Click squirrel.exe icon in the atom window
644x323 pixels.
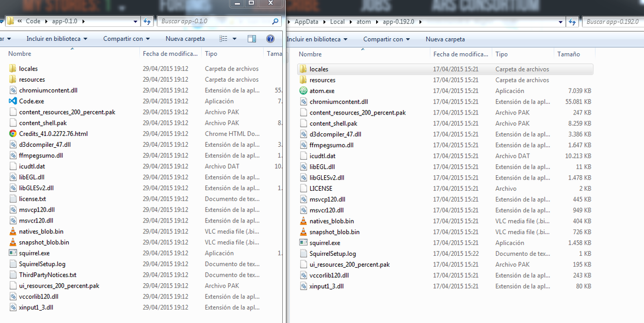click(x=304, y=243)
